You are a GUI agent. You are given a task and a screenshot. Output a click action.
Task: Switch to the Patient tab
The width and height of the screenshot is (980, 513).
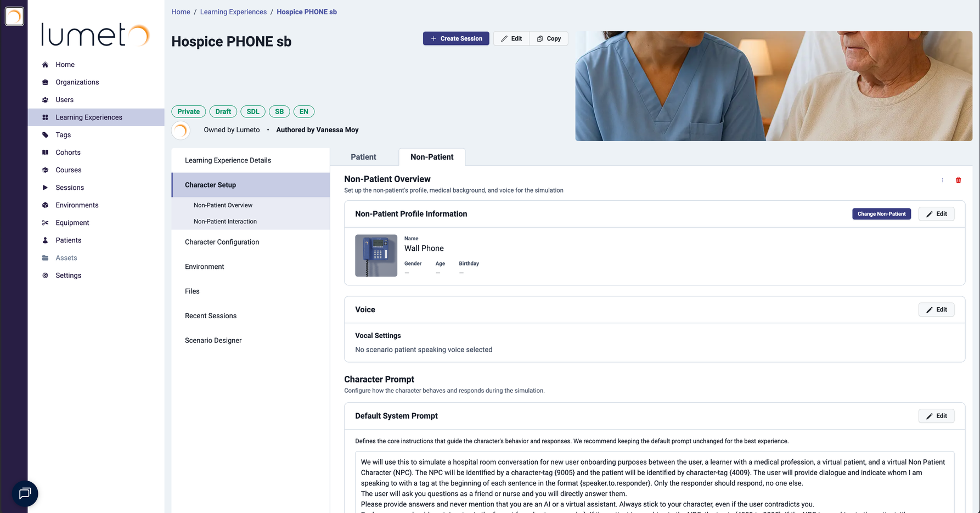tap(363, 157)
